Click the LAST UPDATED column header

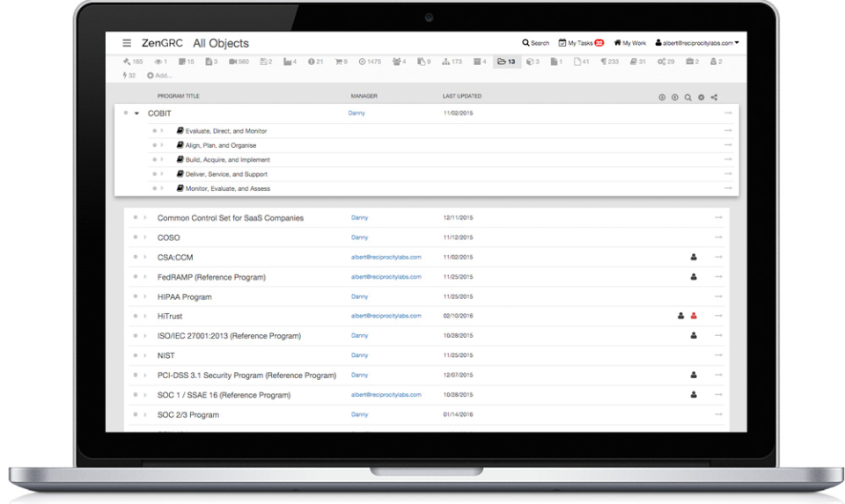click(462, 96)
